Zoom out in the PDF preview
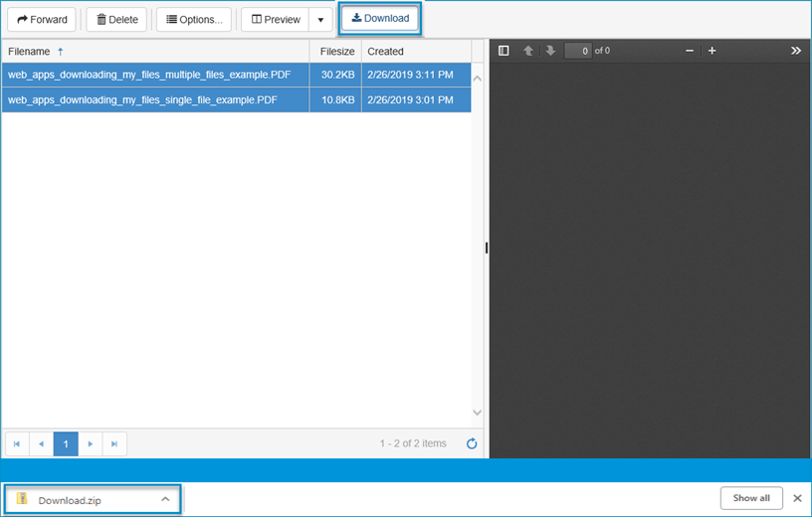812x517 pixels. point(690,51)
